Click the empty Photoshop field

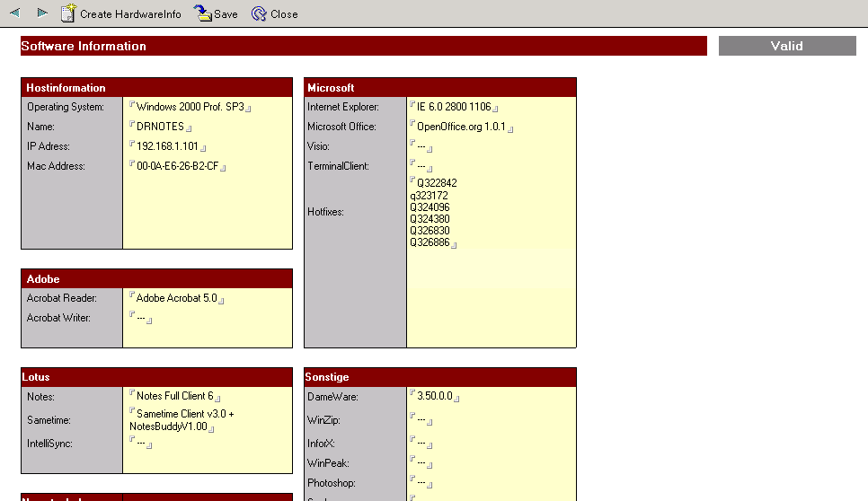tap(421, 483)
